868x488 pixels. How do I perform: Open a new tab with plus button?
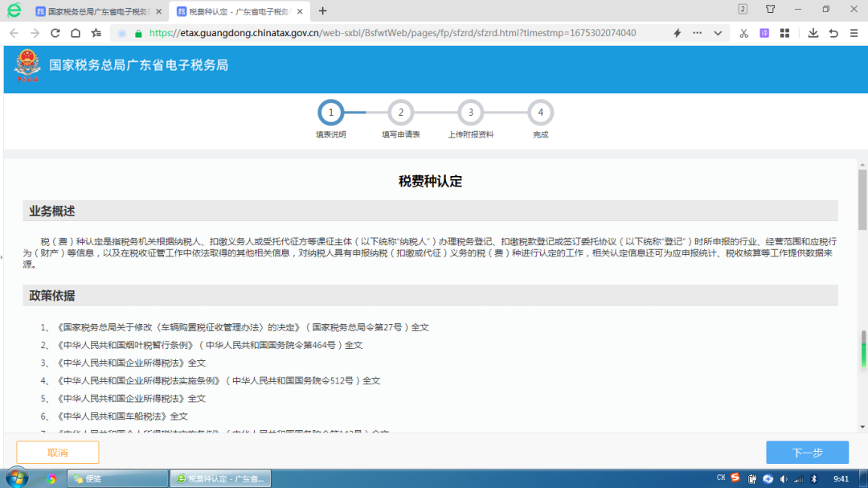tap(323, 11)
